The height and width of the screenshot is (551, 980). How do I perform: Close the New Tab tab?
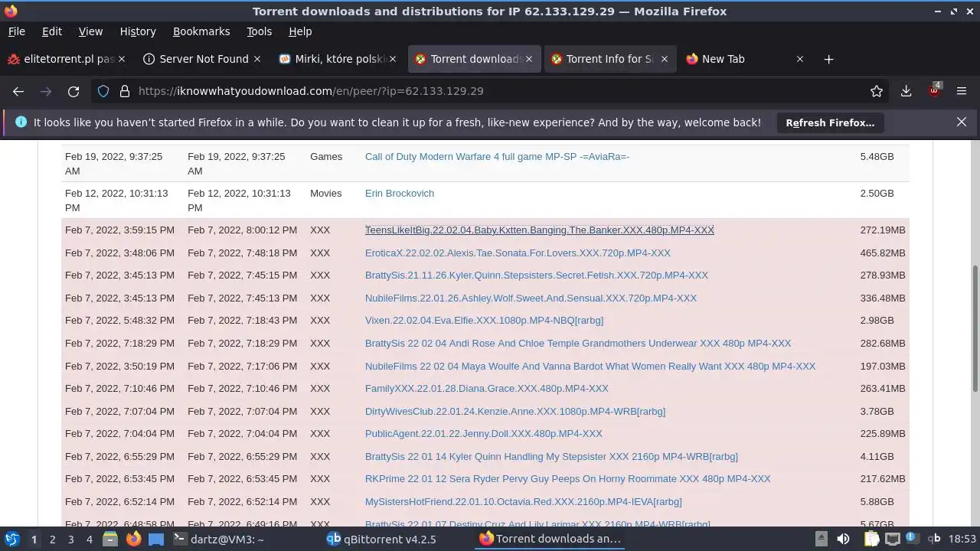(800, 59)
